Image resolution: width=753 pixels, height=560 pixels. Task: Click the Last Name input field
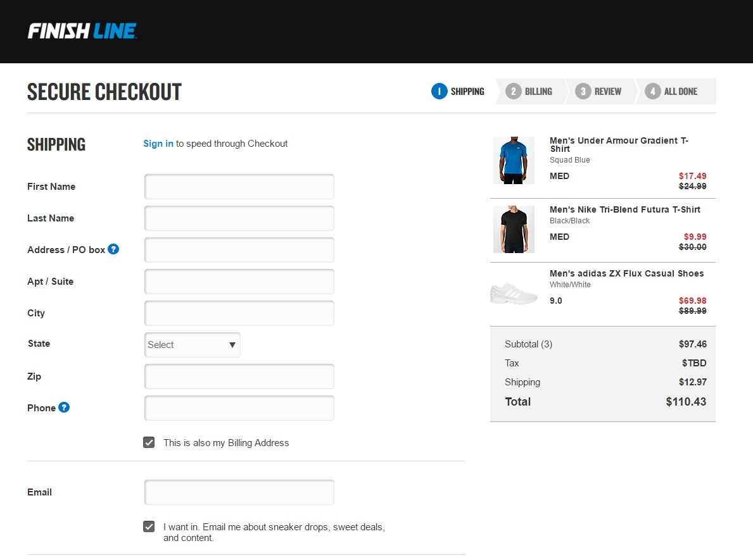(239, 218)
